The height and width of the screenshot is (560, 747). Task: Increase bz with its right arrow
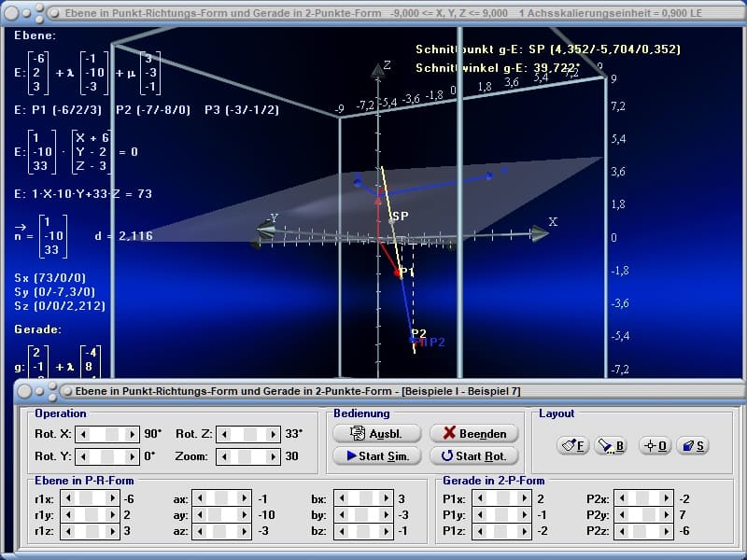387,530
